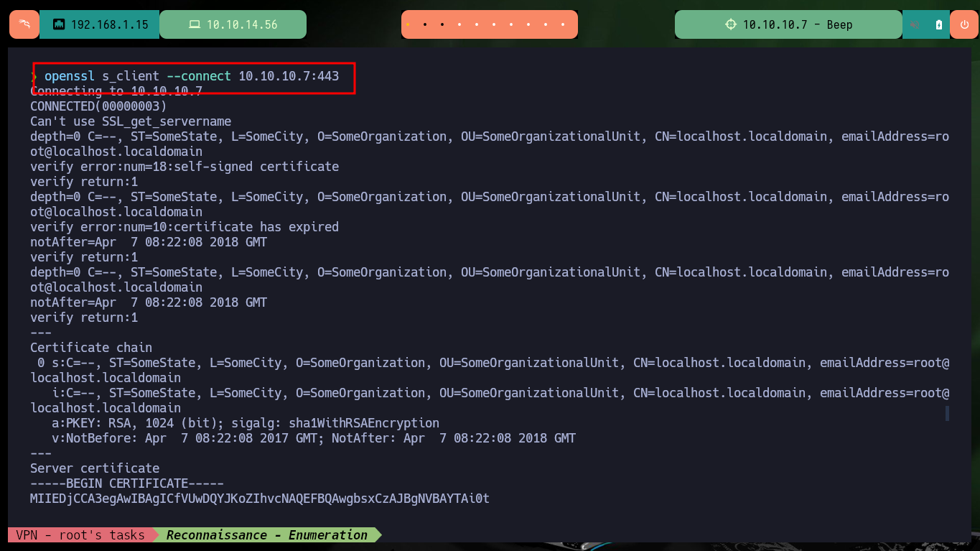Click "verify error:num=18:self-signed certificate" line
The image size is (980, 551).
coord(185,167)
